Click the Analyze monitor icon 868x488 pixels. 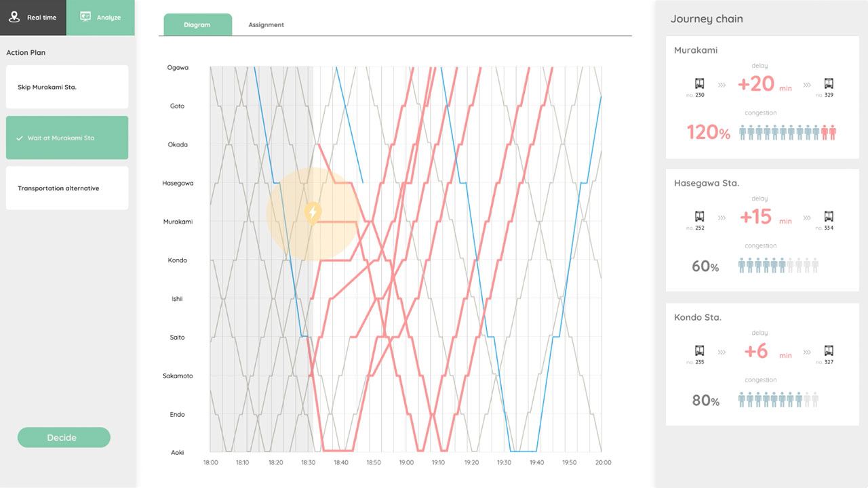point(85,17)
